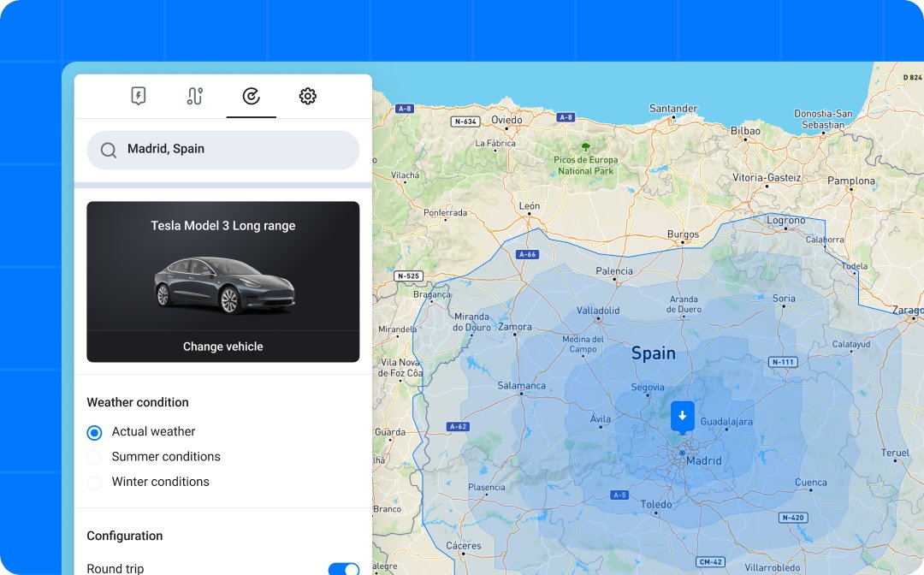
Task: Click the Madrid, Spain search field
Action: tap(222, 151)
